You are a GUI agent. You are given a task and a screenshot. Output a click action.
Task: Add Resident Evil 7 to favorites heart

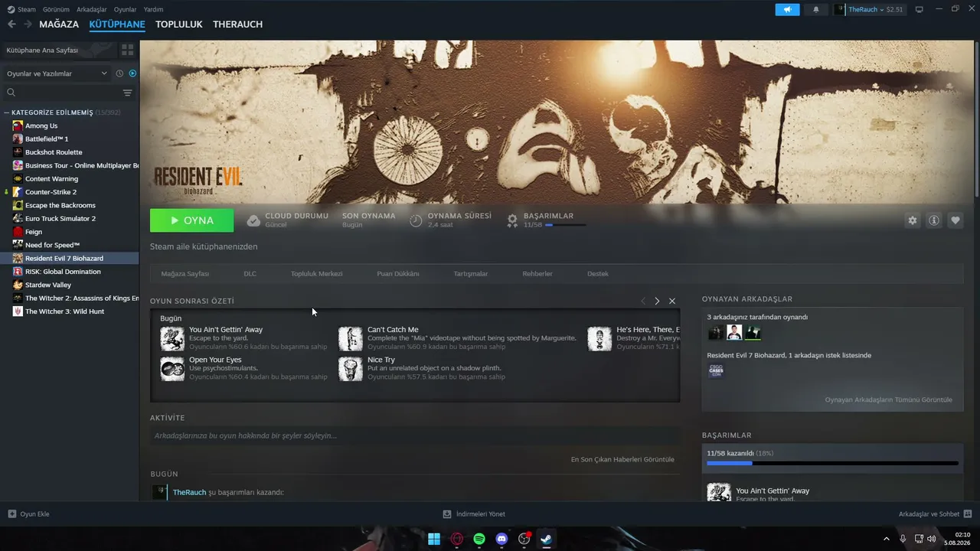pos(955,220)
